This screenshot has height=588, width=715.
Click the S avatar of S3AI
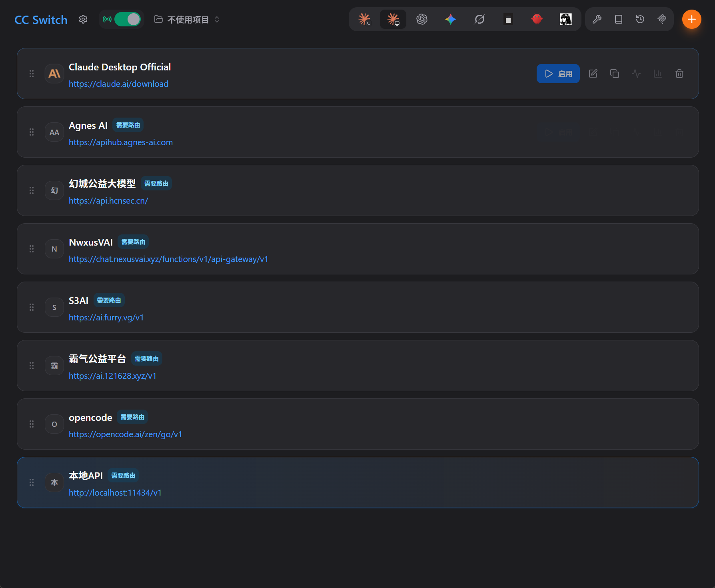click(x=54, y=307)
